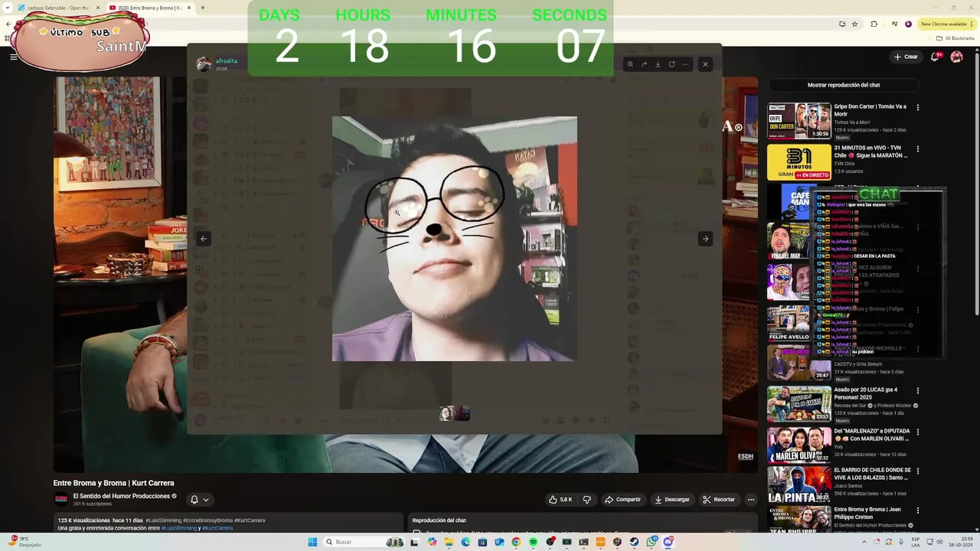Zoom the image in the viewer
Screen dimensions: 980x551
point(630,64)
